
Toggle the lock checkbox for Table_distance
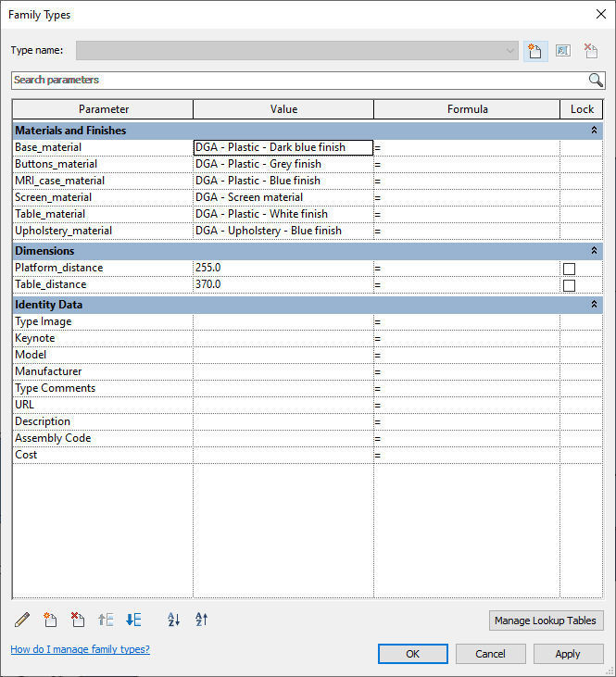(x=569, y=285)
